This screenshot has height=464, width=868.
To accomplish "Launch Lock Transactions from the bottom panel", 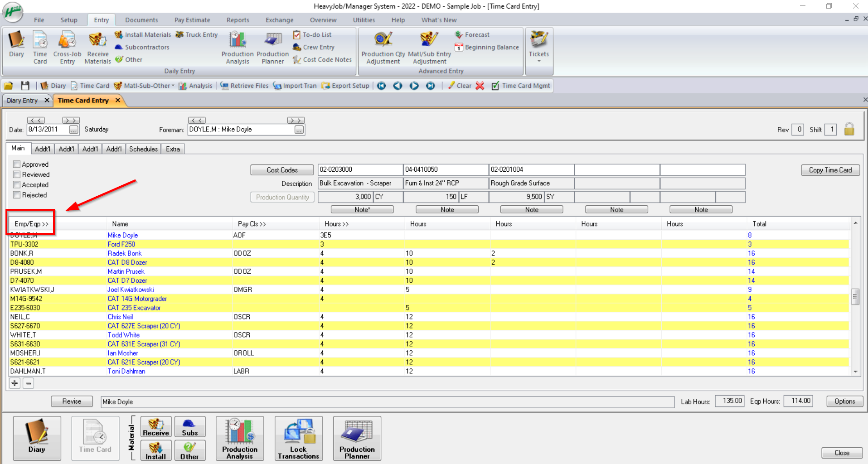I will point(298,437).
